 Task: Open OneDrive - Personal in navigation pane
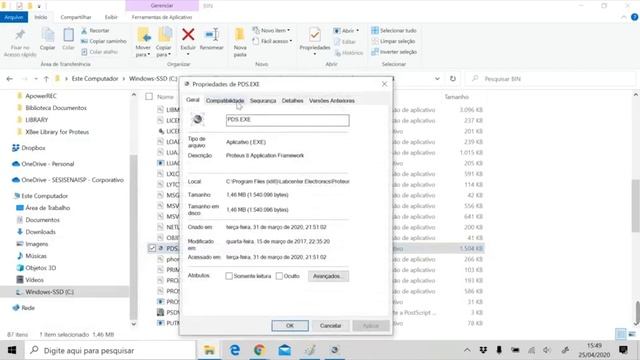pyautogui.click(x=47, y=164)
